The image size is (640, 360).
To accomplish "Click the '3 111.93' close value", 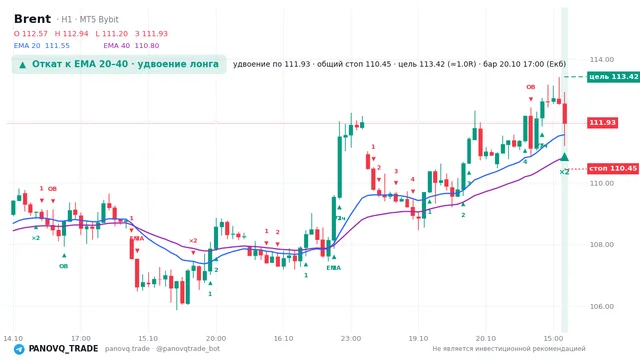I will pos(151,34).
